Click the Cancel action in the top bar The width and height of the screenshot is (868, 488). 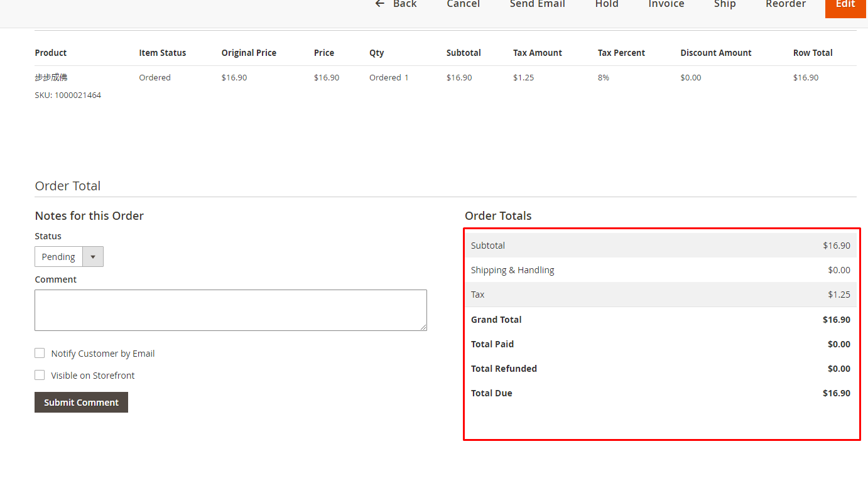click(463, 4)
